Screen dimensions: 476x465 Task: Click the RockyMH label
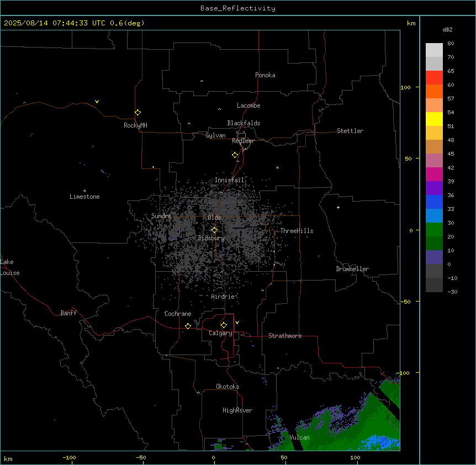135,125
